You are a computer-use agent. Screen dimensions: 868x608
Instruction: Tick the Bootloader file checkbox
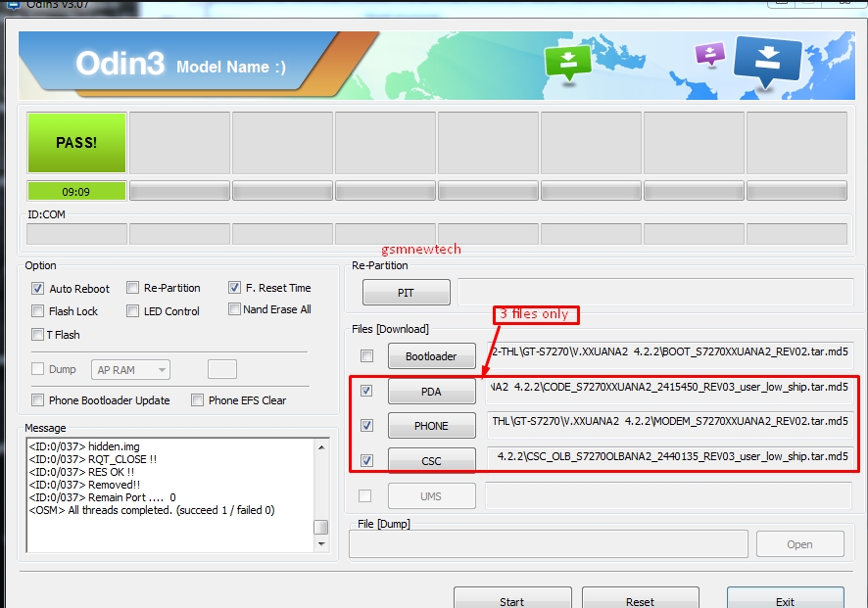coord(366,355)
